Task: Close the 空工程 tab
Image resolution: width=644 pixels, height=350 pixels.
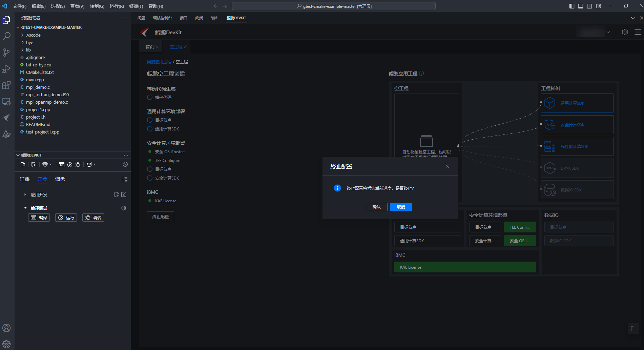Action: point(185,47)
